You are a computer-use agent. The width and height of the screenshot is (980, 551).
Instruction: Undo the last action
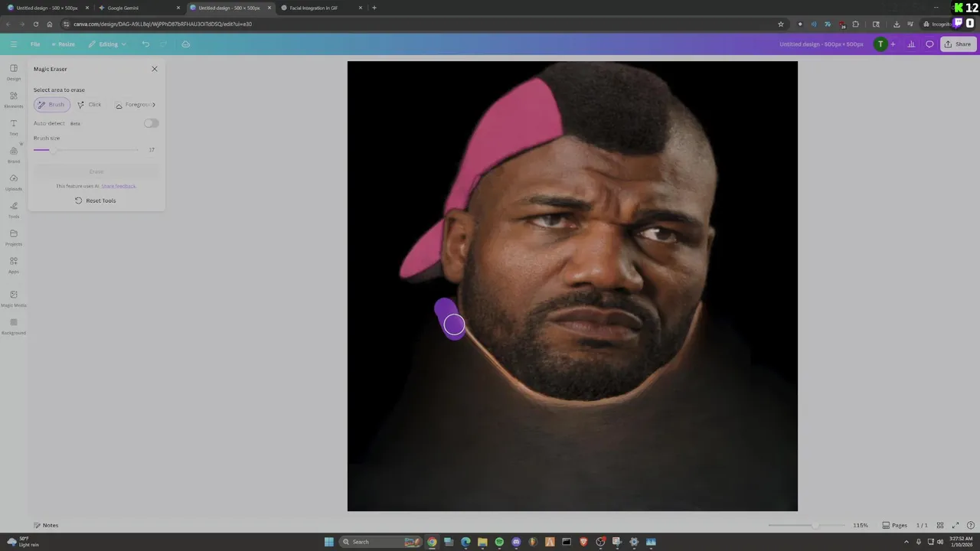145,44
